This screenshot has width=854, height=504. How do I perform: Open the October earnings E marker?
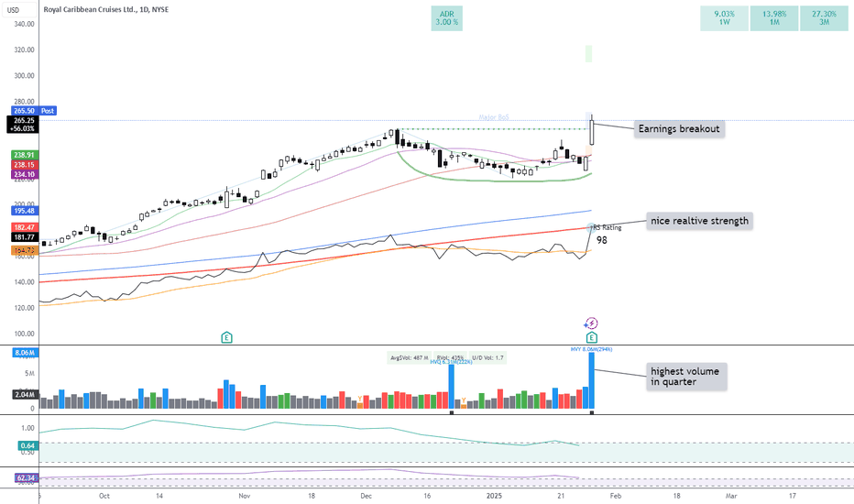tap(226, 337)
